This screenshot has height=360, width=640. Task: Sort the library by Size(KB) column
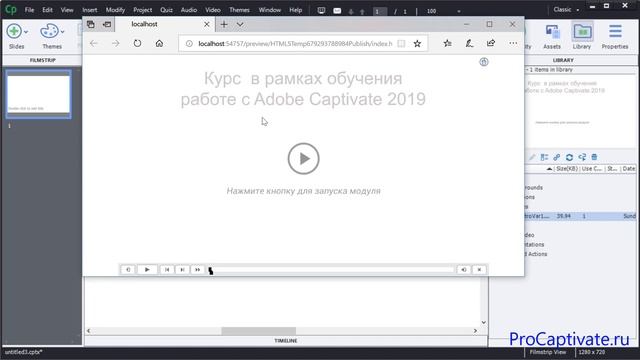point(567,169)
